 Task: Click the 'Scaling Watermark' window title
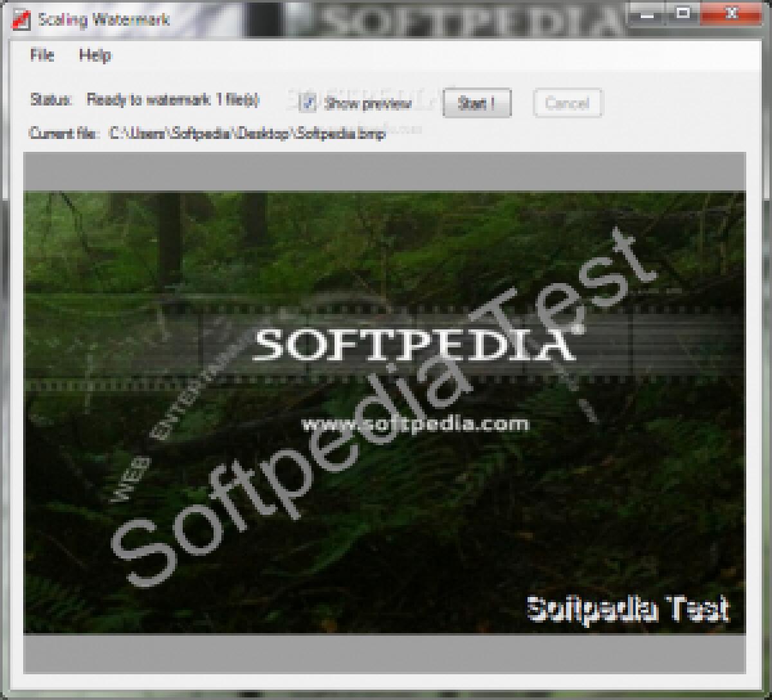coord(104,19)
